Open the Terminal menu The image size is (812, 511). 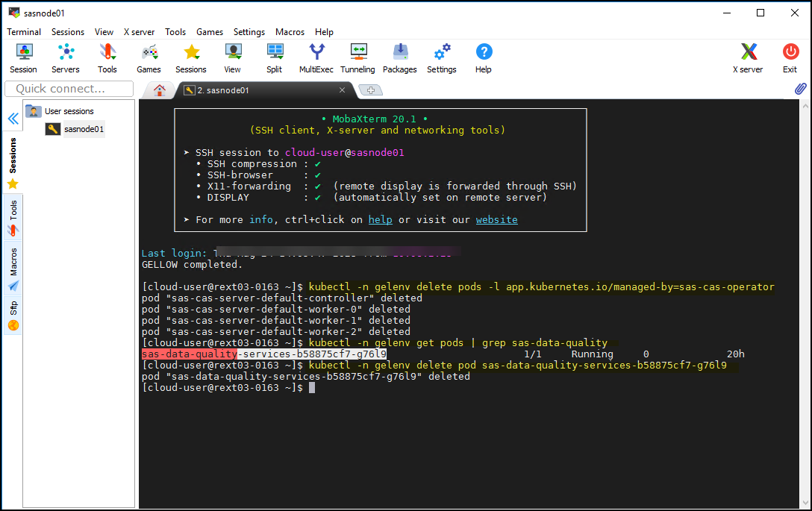[x=24, y=31]
